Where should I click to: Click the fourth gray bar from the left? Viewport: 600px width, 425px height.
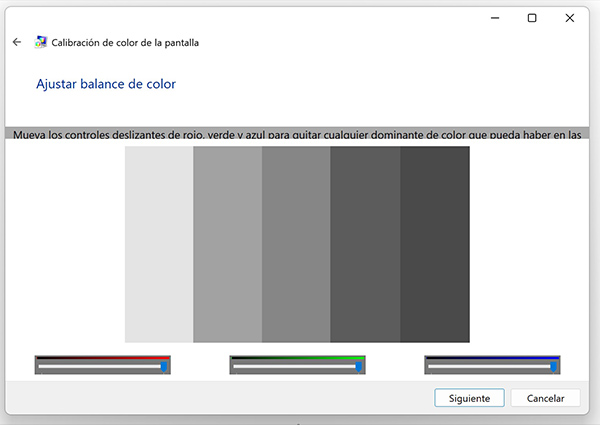[x=365, y=245]
